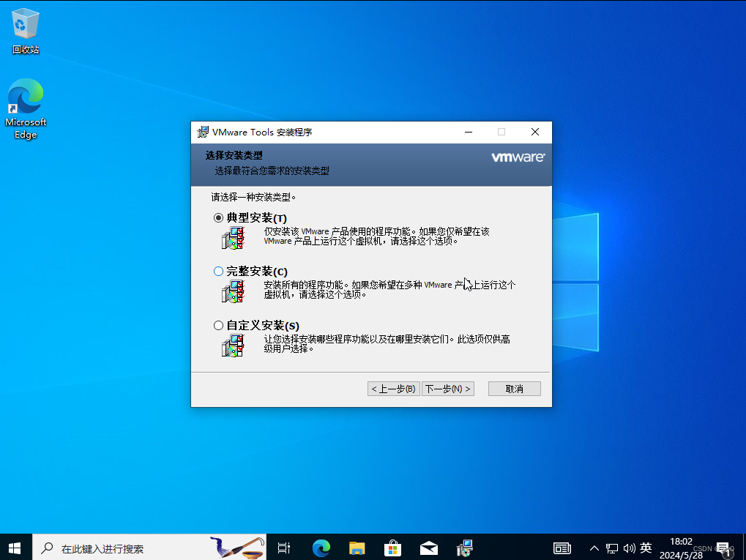This screenshot has height=560, width=746.
Task: Select the 典型安装(T) radio button
Action: pyautogui.click(x=218, y=218)
